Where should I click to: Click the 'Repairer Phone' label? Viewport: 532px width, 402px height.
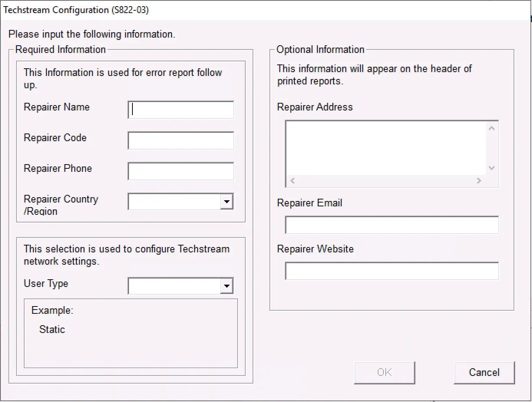click(x=58, y=168)
